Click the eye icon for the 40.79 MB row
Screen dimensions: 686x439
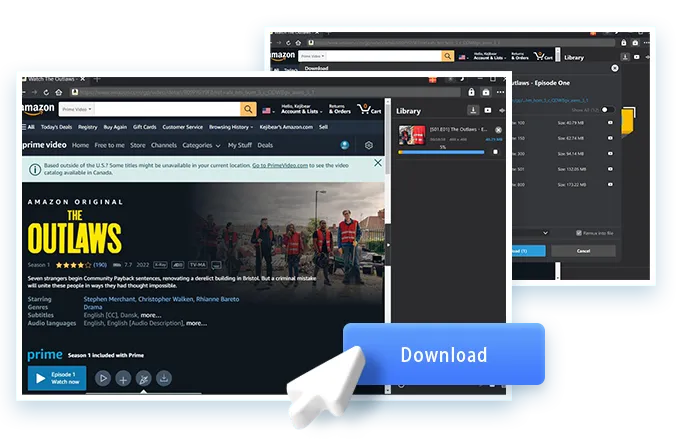(610, 123)
